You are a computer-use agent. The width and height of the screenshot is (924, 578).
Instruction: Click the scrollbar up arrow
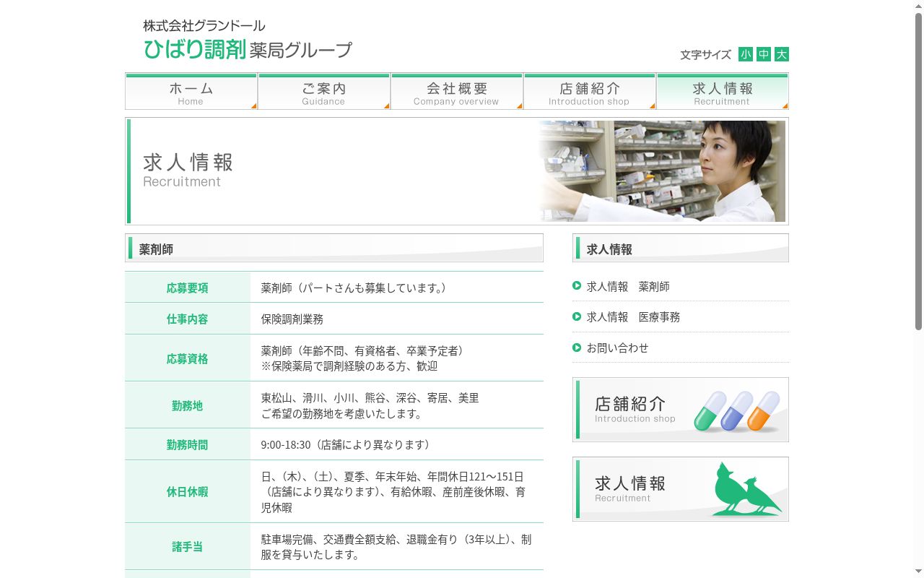pos(919,6)
